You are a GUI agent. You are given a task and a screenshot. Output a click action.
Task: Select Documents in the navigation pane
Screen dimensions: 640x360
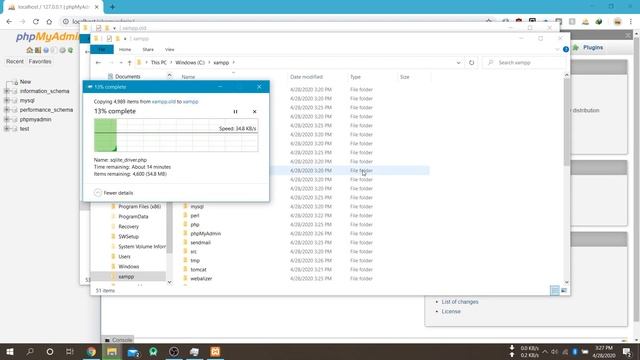127,77
